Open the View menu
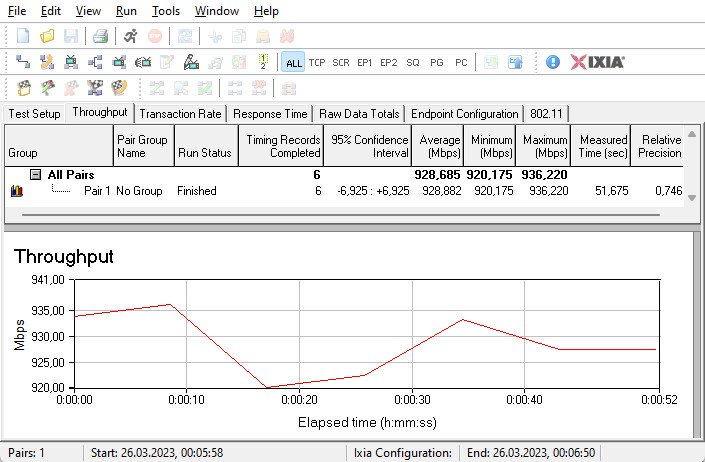The width and height of the screenshot is (705, 462). tap(88, 11)
